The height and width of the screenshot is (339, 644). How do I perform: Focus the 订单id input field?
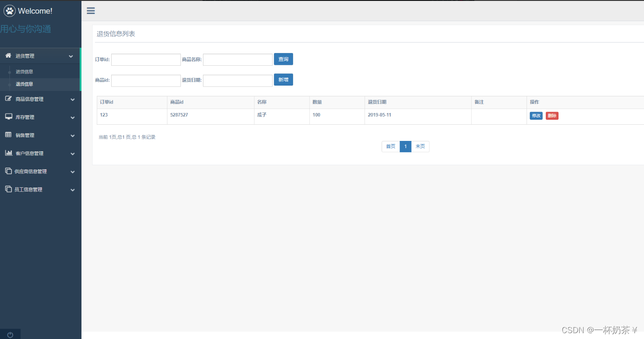coord(146,59)
